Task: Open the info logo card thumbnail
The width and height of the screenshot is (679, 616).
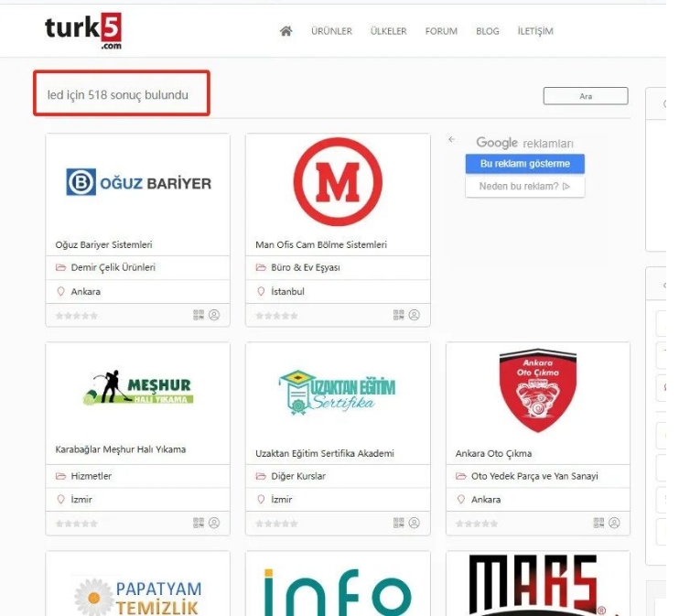Action: [x=338, y=592]
